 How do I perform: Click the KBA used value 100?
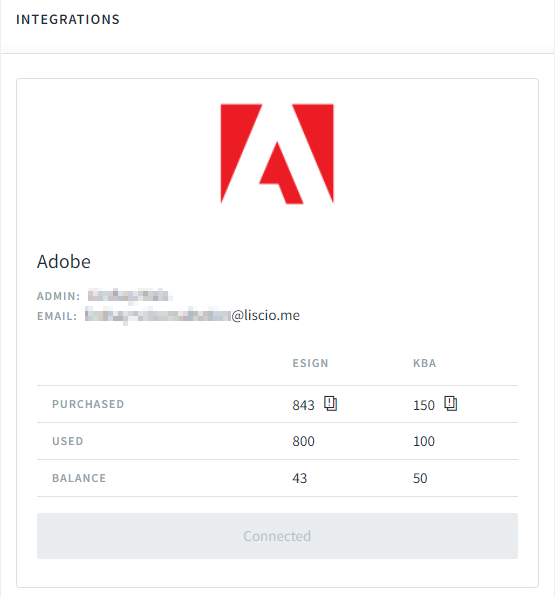424,441
